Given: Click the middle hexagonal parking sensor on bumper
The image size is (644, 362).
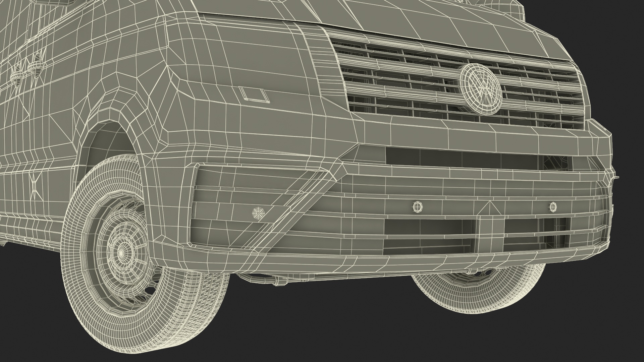Looking at the screenshot, I should click(418, 207).
